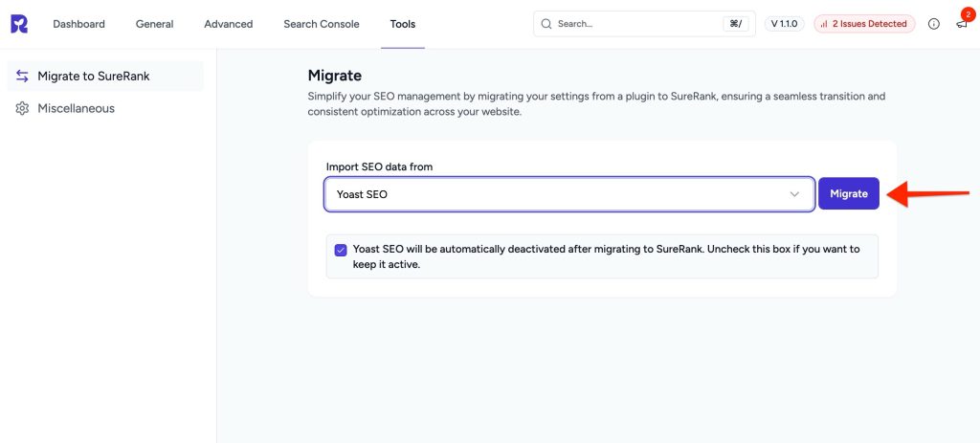Click the SureRank logo icon
This screenshot has height=443, width=980.
pos(19,24)
